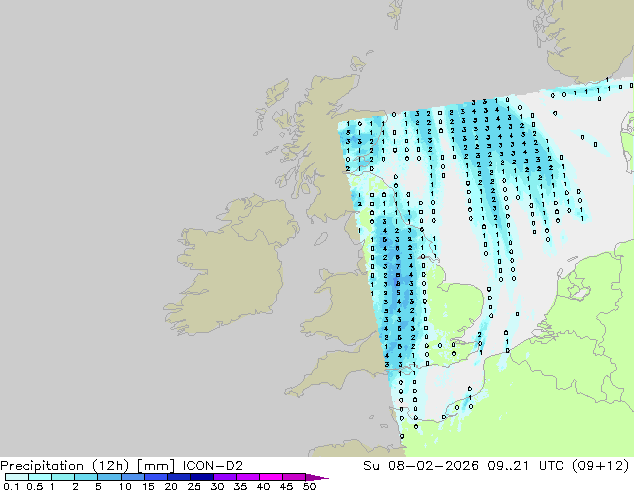Choose the legend swatch between 20 and 25

click(x=179, y=477)
